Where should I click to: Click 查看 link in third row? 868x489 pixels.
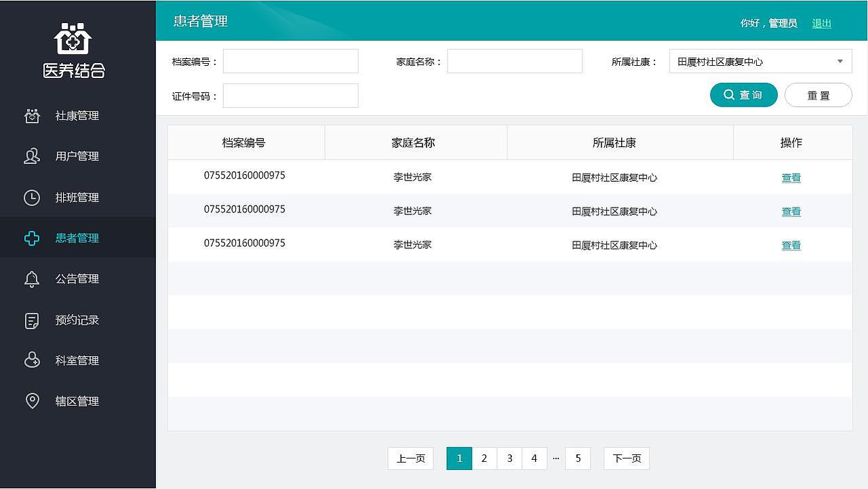coord(791,246)
